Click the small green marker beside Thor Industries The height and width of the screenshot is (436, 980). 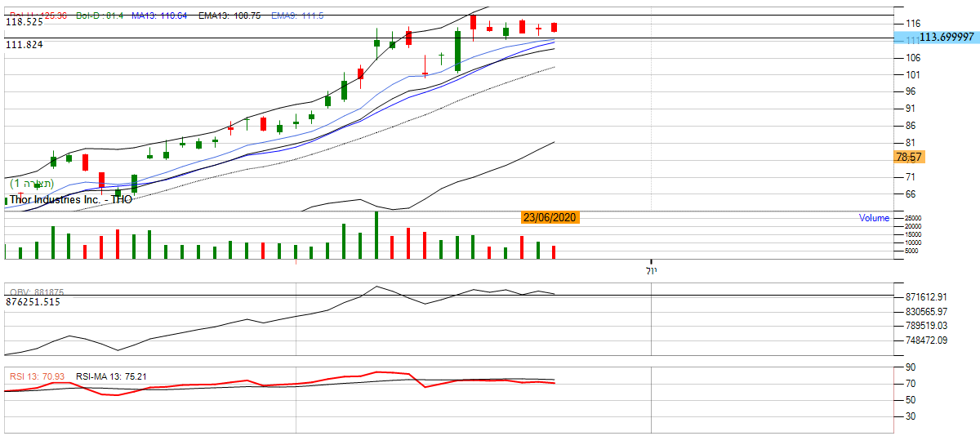pyautogui.click(x=7, y=200)
